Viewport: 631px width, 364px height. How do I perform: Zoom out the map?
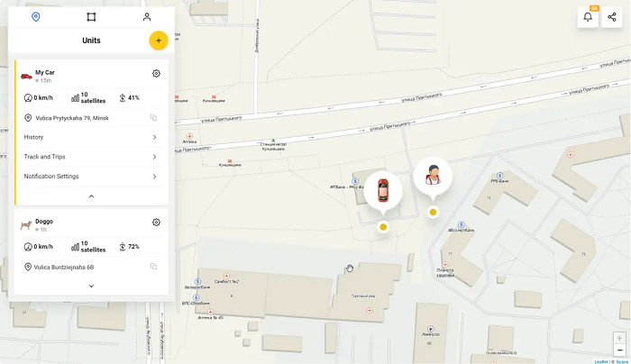620,350
